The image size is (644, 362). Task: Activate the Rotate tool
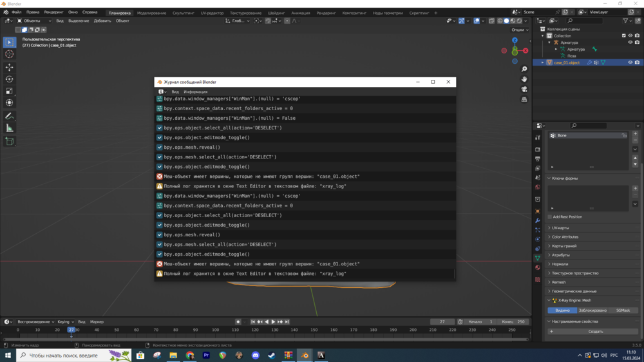[10, 79]
